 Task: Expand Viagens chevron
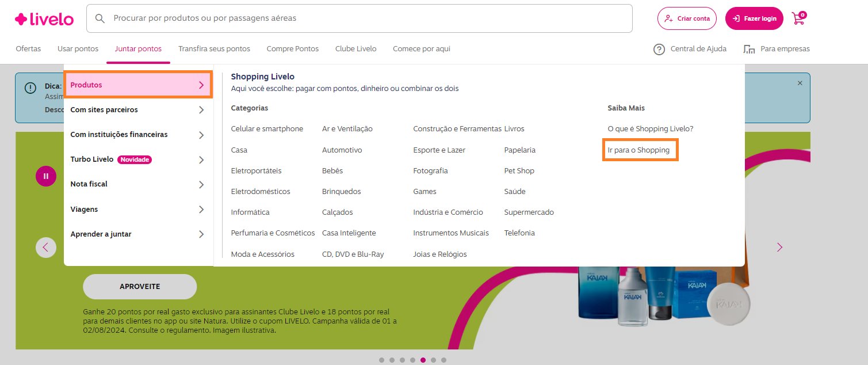[201, 210]
